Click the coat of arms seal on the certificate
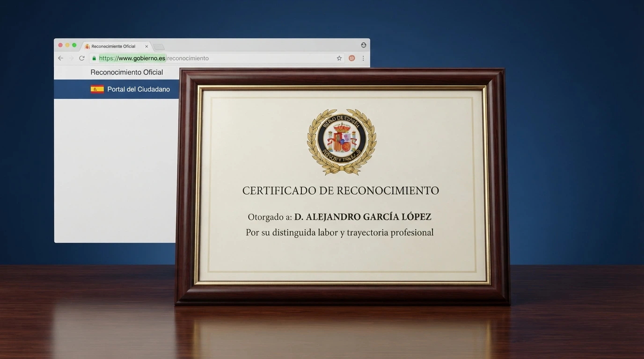The width and height of the screenshot is (644, 359). click(342, 142)
